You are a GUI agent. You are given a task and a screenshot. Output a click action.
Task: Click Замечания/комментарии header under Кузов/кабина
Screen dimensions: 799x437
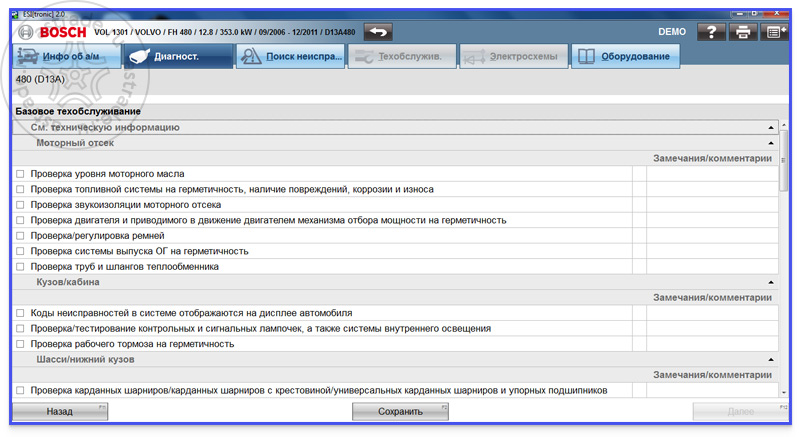[712, 297]
